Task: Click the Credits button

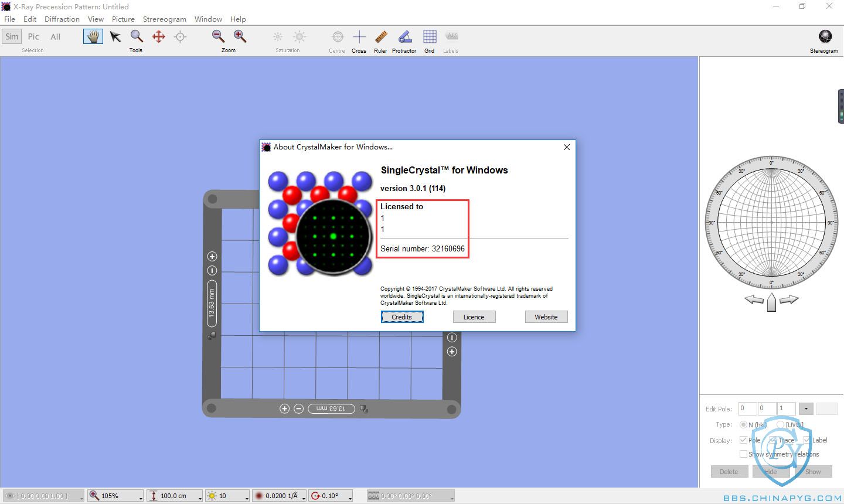Action: [402, 317]
